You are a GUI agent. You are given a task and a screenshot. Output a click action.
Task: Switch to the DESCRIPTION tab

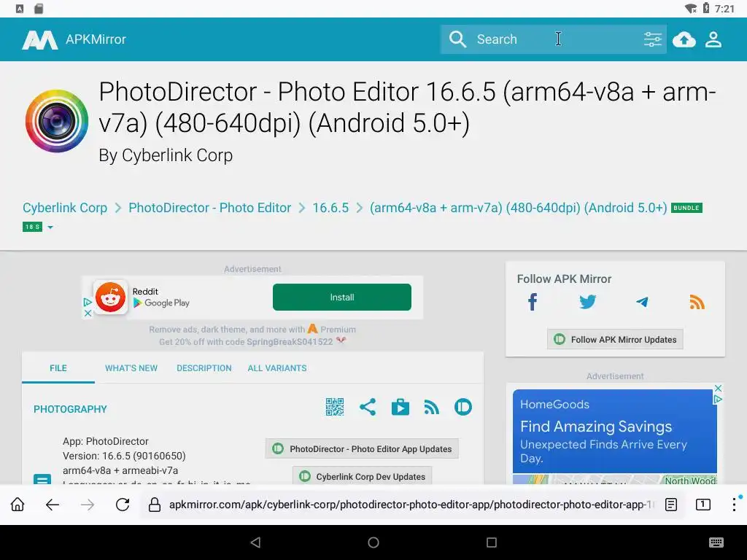[204, 368]
